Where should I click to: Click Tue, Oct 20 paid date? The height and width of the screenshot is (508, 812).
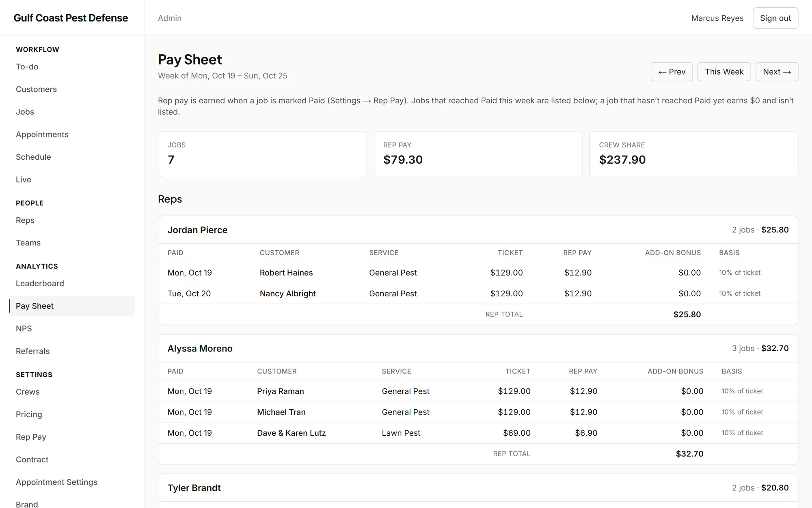(189, 293)
